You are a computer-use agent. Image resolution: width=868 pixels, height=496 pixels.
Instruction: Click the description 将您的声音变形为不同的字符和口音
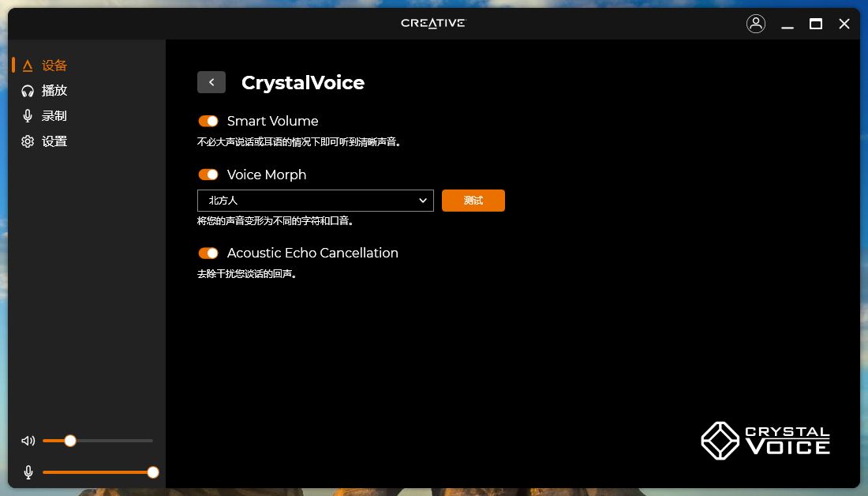pyautogui.click(x=275, y=221)
